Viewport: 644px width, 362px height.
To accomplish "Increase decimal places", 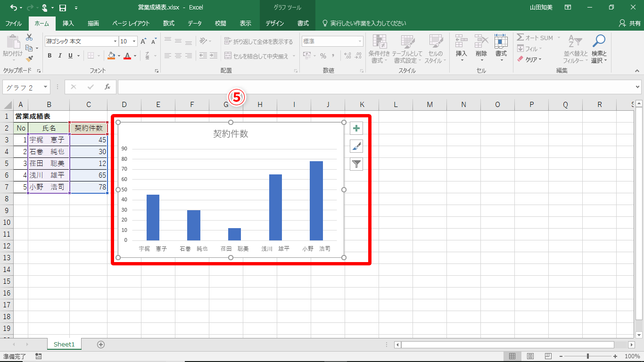I will (347, 56).
